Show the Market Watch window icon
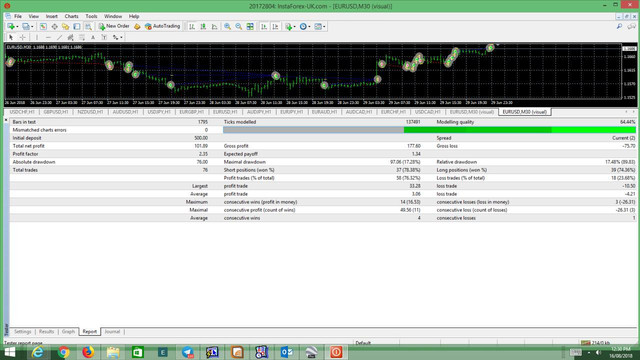The width and height of the screenshot is (640, 360). click(x=43, y=27)
